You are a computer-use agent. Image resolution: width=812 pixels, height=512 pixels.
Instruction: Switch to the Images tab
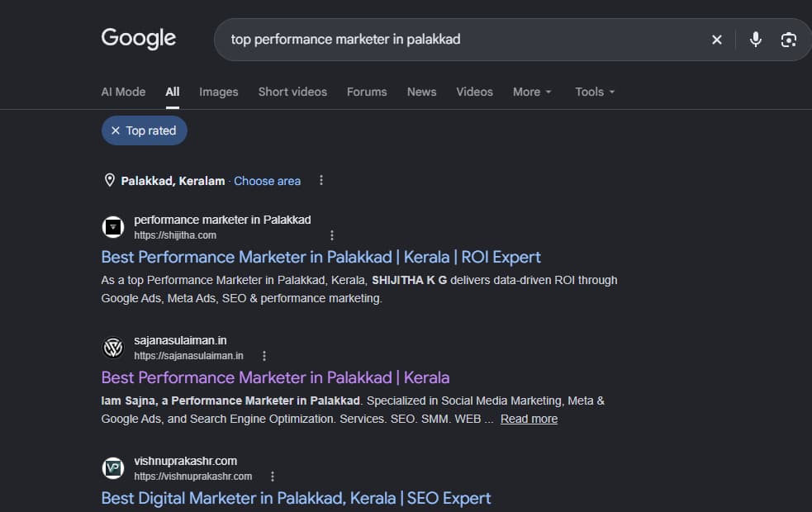click(x=219, y=92)
